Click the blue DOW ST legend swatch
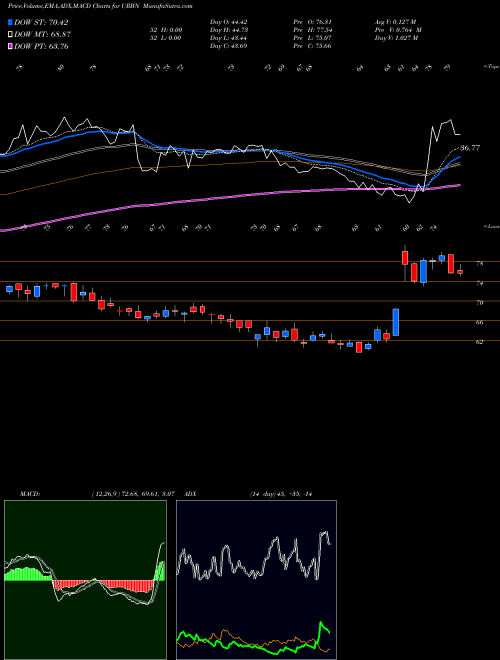Image resolution: width=500 pixels, height=660 pixels. [x=11, y=22]
